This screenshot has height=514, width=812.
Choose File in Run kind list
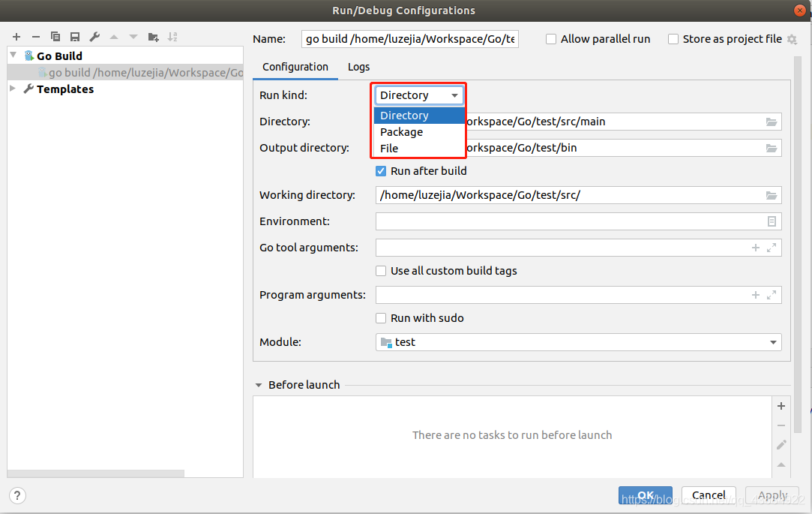point(419,149)
